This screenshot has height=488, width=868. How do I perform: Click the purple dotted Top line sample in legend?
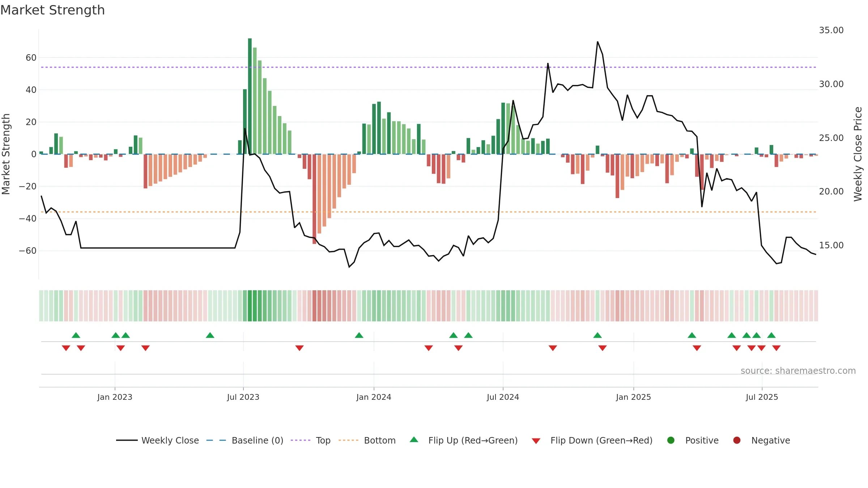pyautogui.click(x=301, y=440)
